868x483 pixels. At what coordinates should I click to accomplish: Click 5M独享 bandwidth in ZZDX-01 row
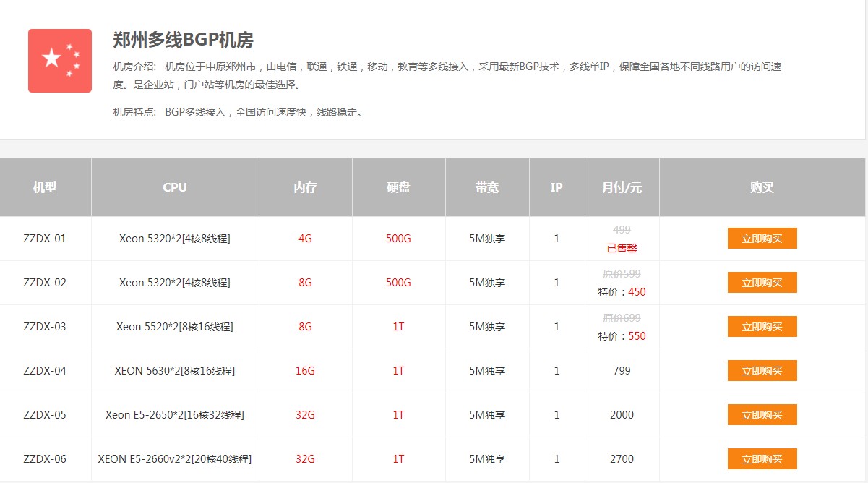(x=487, y=239)
